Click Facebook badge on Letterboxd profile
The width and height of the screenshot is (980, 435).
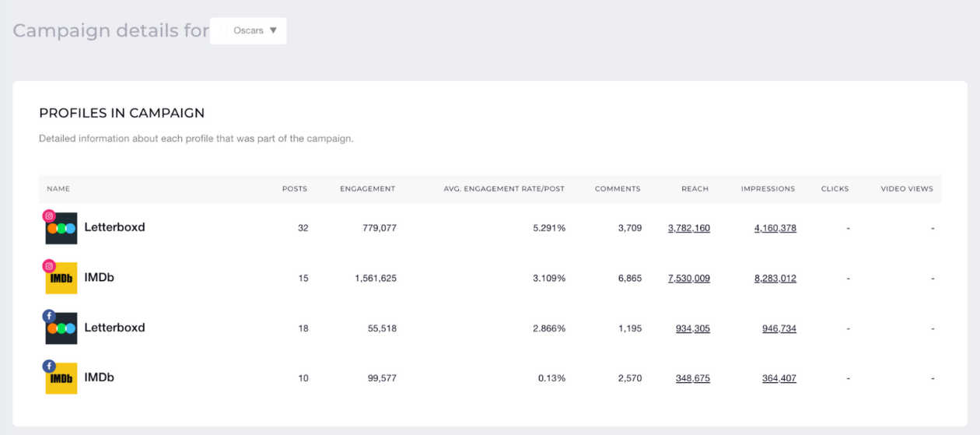point(49,316)
